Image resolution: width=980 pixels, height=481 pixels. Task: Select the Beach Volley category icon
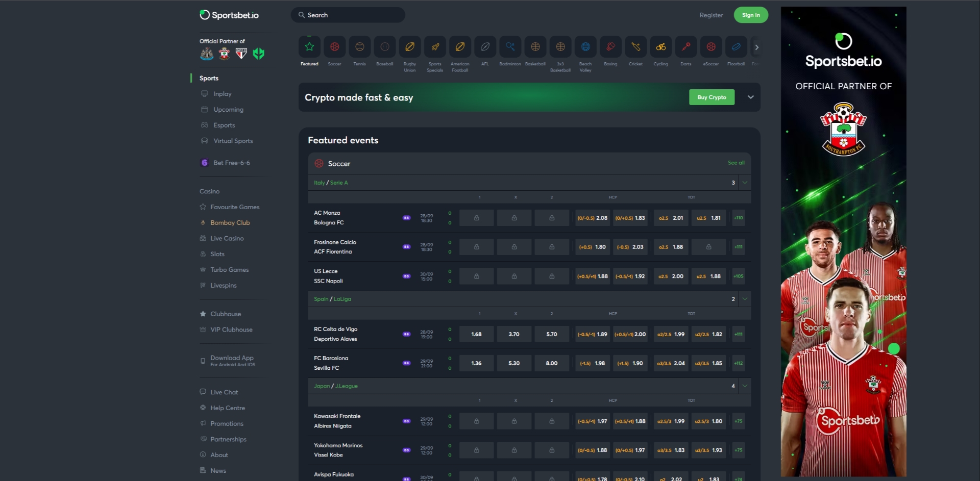tap(585, 47)
